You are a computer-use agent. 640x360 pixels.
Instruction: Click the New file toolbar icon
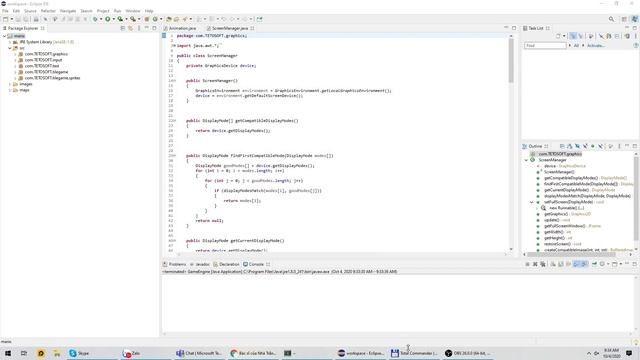[5, 19]
